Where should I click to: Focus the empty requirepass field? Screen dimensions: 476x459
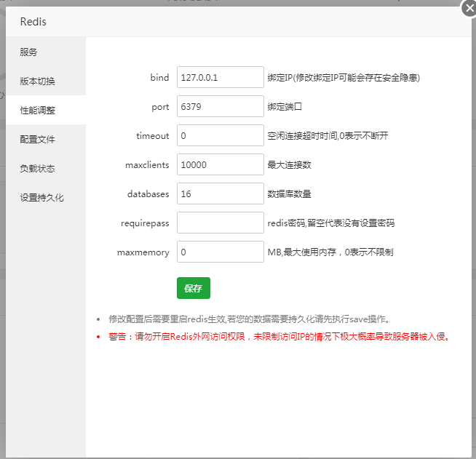point(220,223)
